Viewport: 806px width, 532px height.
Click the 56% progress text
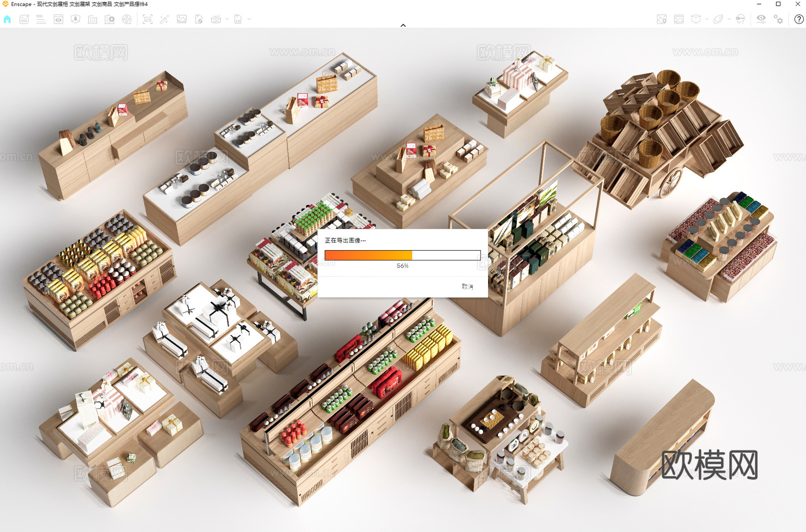[x=403, y=266]
